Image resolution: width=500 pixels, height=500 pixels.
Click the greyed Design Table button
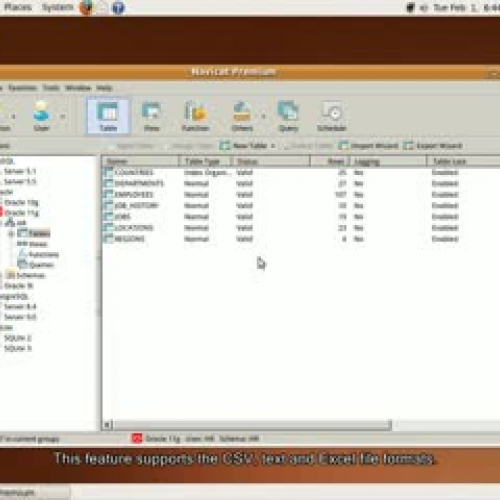[x=189, y=146]
